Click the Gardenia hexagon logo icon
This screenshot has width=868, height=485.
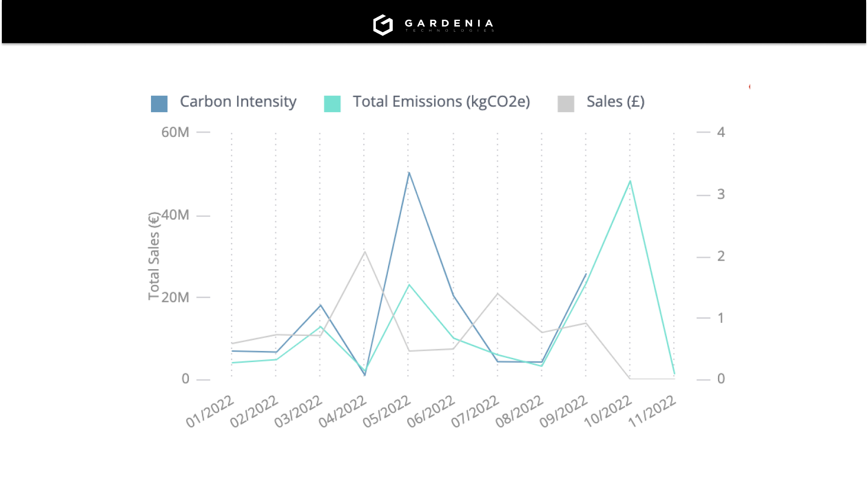pyautogui.click(x=383, y=25)
